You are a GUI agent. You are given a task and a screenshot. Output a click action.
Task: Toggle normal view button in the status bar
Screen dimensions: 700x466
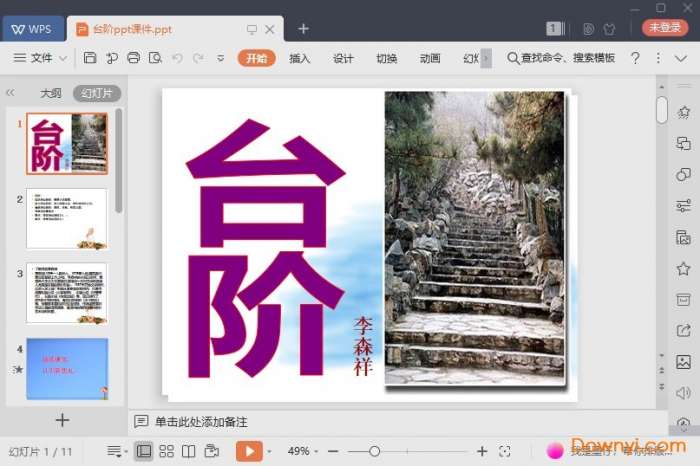pyautogui.click(x=144, y=451)
